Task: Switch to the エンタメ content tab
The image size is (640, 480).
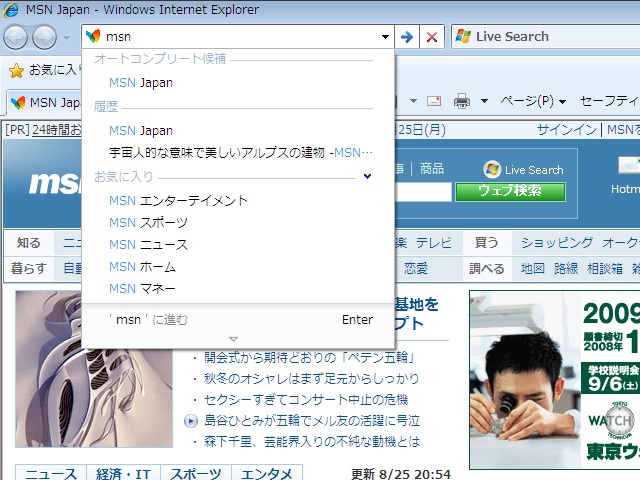Action: pos(267,473)
